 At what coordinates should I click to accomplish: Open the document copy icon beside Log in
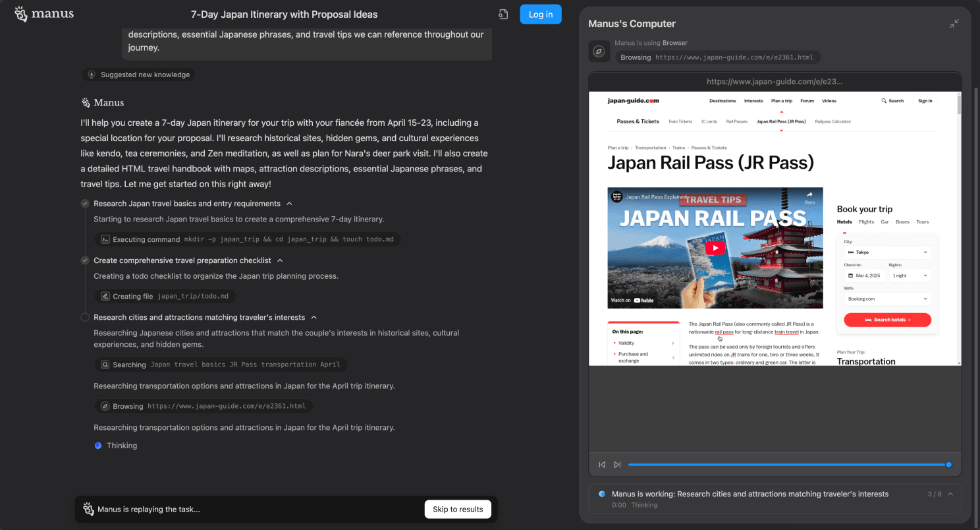click(503, 15)
